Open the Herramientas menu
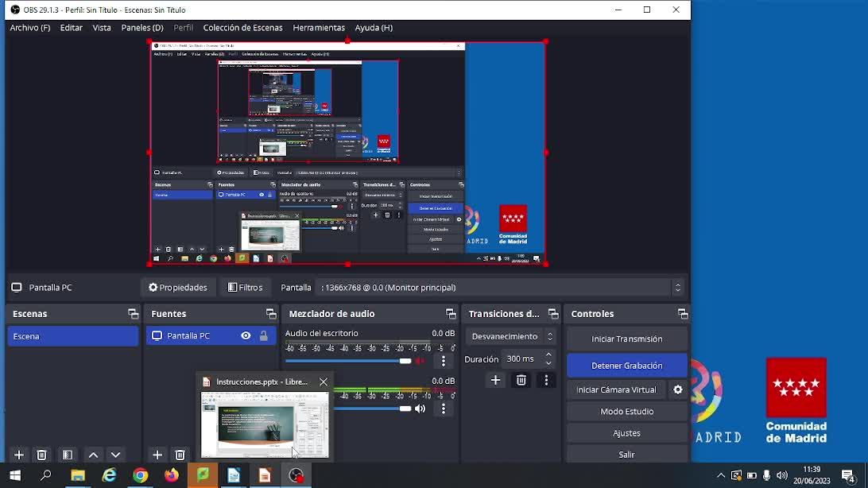 [318, 28]
